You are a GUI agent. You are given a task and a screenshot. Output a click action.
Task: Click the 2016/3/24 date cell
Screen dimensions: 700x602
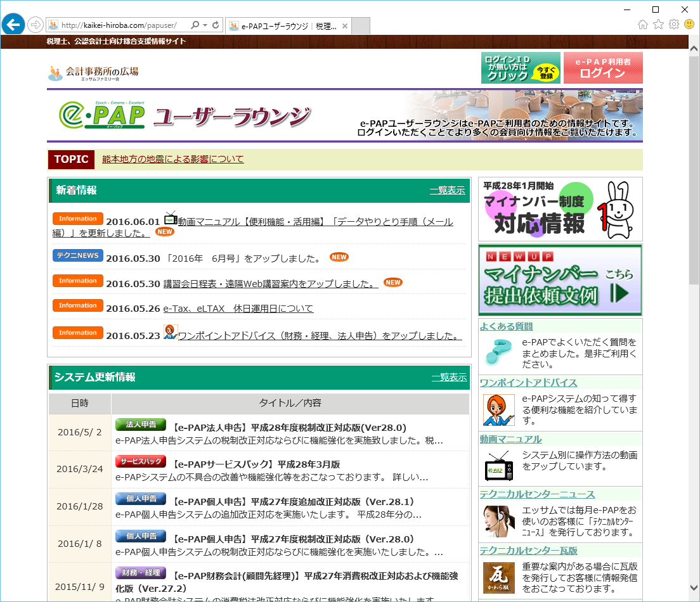click(x=80, y=469)
